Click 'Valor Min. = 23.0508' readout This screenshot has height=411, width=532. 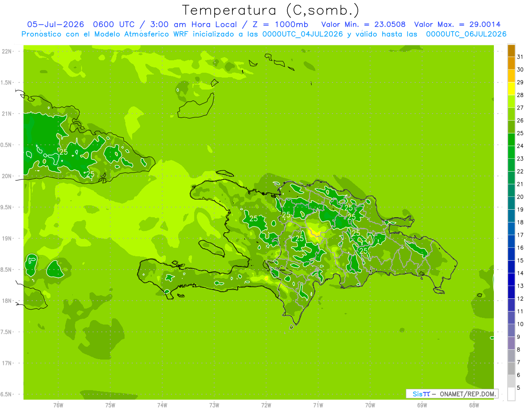click(363, 24)
